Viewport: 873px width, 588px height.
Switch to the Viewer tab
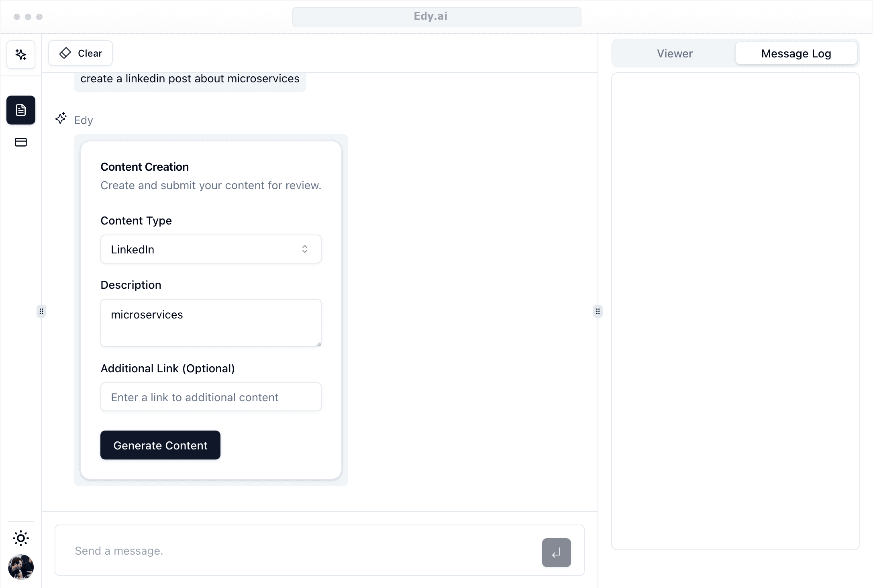click(x=675, y=53)
